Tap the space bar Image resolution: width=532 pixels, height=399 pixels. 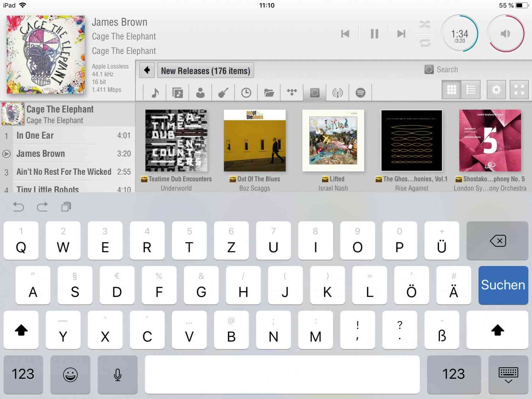coord(282,375)
